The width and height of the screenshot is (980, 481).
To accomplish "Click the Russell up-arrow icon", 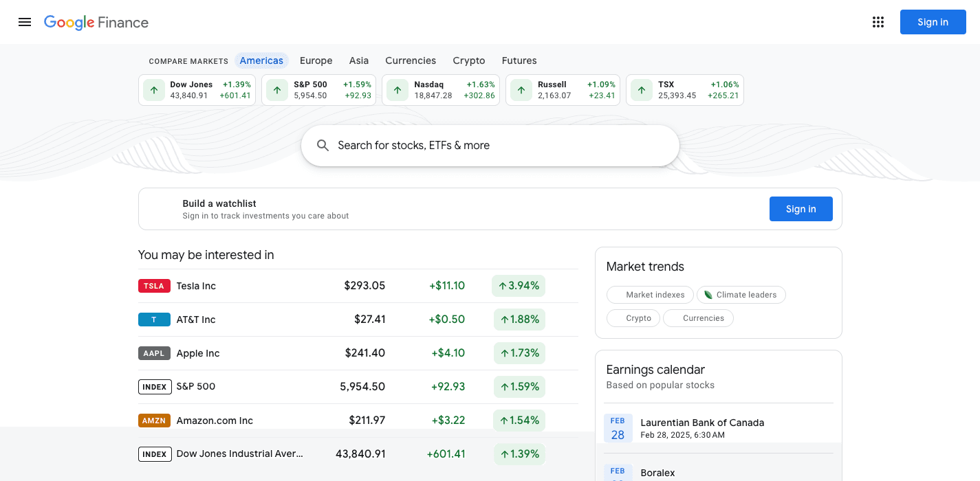I will pyautogui.click(x=521, y=90).
